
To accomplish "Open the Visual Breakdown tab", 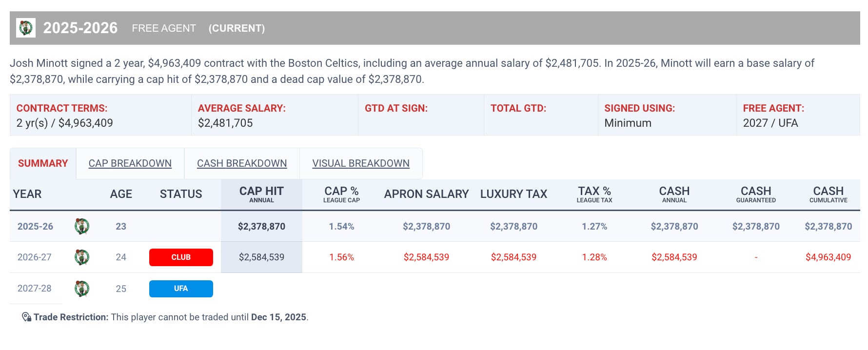I will point(360,163).
